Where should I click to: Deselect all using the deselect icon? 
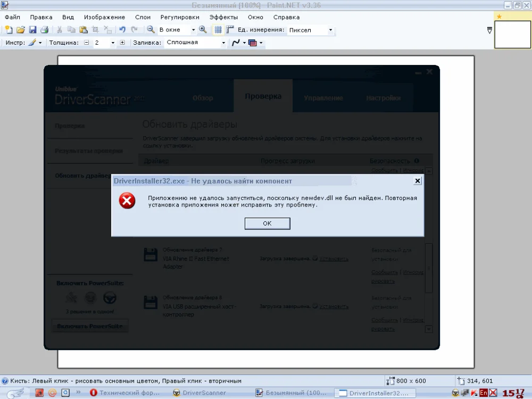pyautogui.click(x=107, y=30)
